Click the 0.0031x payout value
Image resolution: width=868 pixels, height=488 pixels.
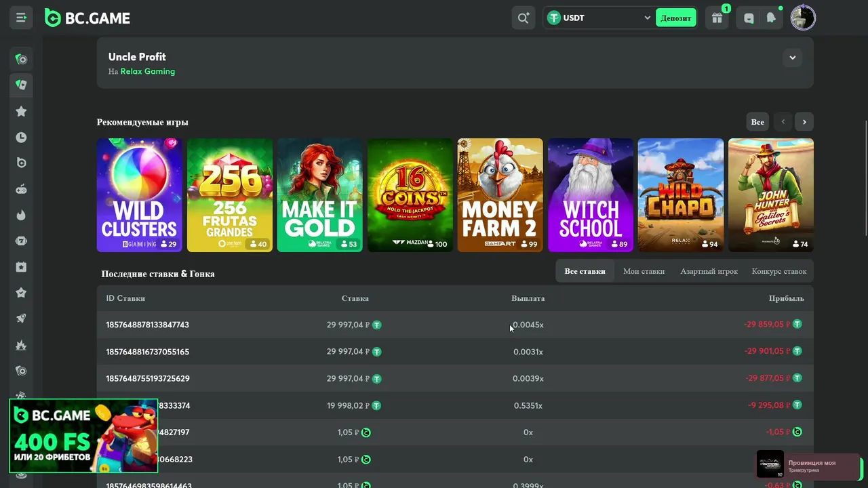pyautogui.click(x=528, y=352)
